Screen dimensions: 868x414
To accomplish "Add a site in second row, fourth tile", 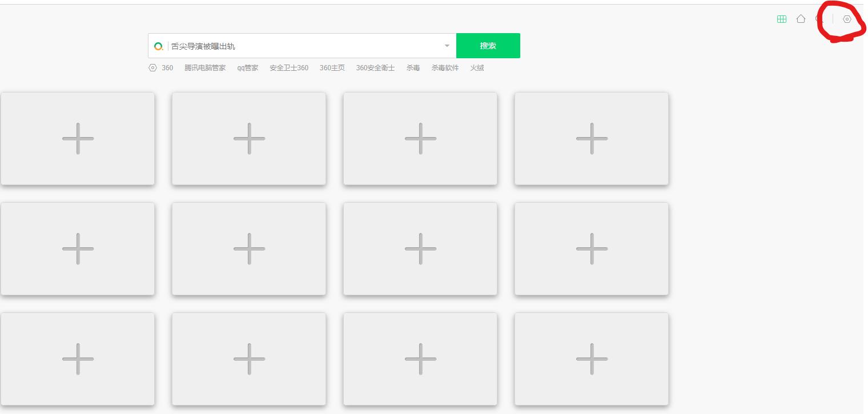I will (592, 248).
